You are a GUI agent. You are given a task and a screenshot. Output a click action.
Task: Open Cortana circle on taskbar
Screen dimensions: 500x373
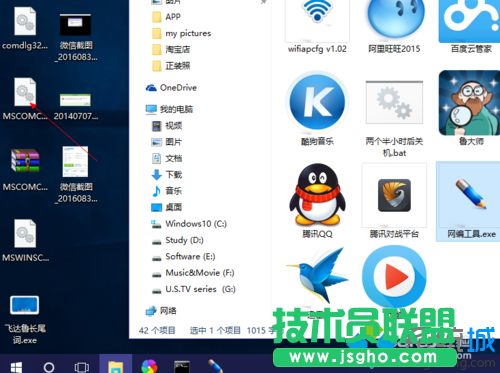click(49, 367)
